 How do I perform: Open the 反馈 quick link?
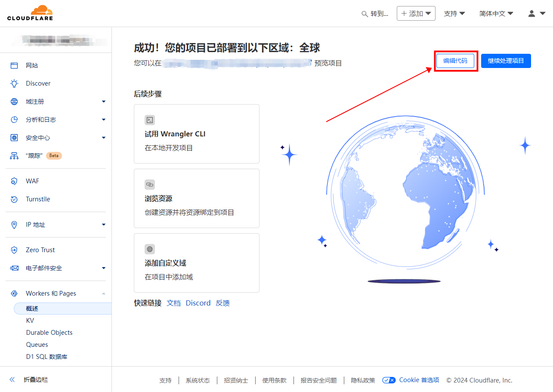tap(222, 303)
